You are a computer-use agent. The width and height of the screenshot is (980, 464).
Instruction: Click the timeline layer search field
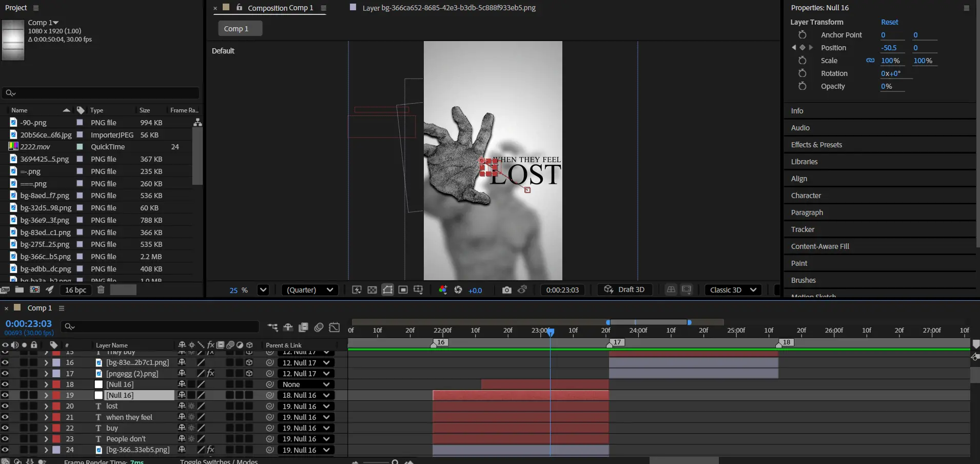pyautogui.click(x=160, y=326)
